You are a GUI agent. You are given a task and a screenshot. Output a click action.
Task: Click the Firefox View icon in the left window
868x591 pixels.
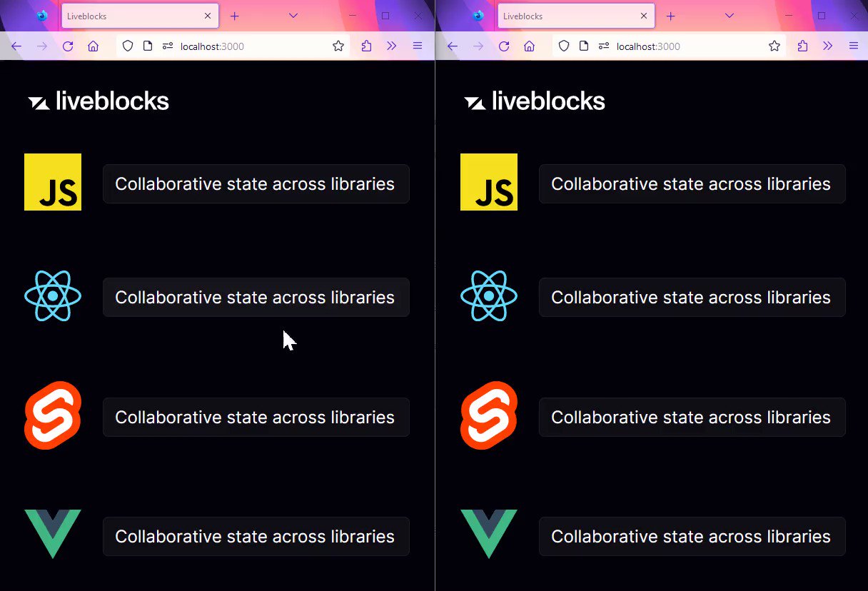(42, 16)
